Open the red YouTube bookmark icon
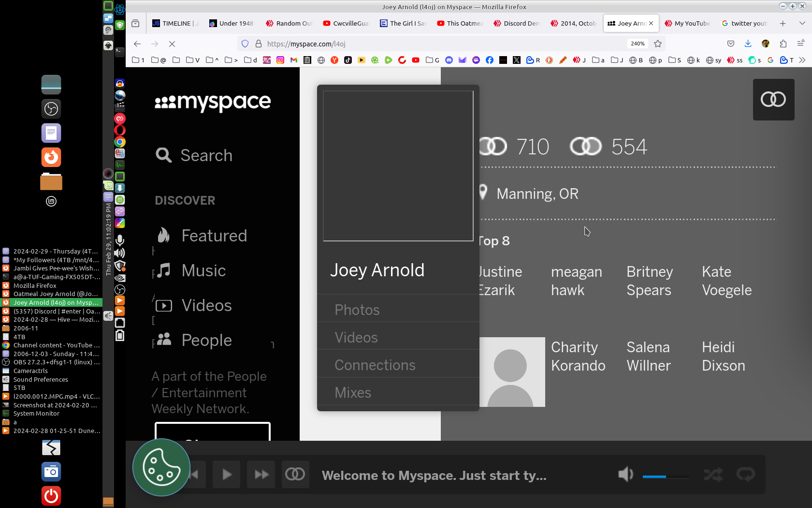 click(416, 60)
